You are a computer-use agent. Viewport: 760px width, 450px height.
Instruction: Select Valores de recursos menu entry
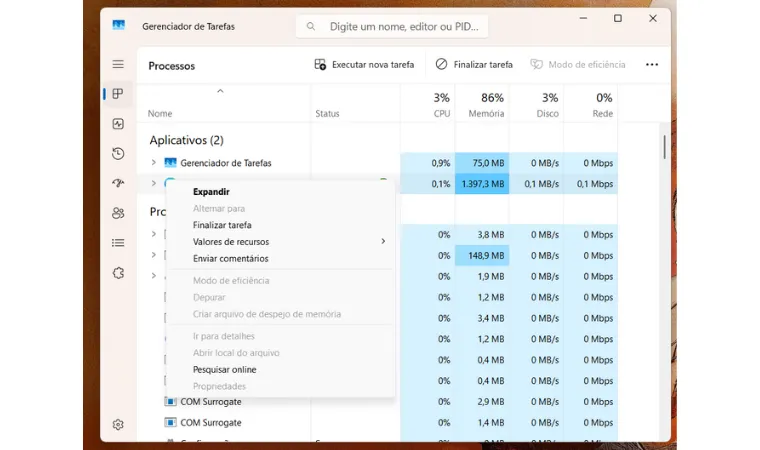click(x=231, y=241)
